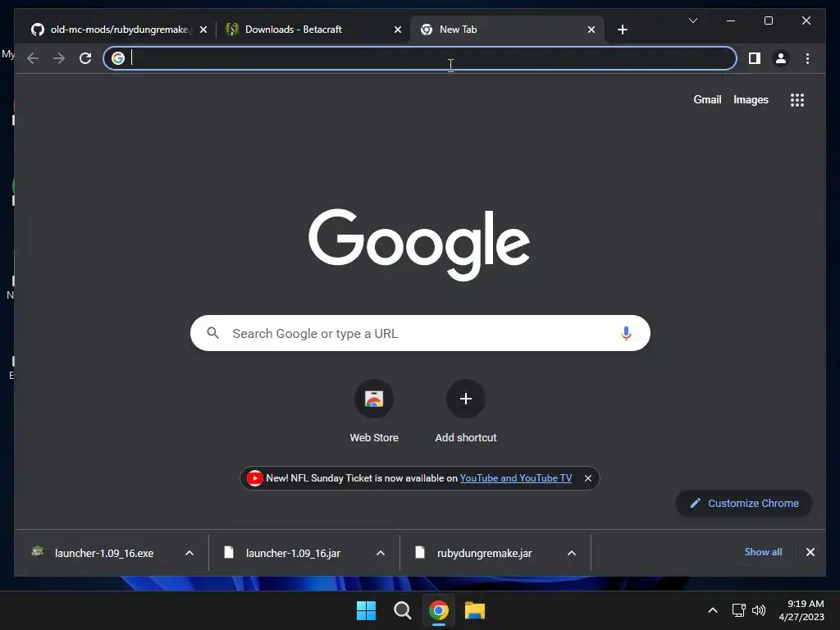
Task: Open downloaded rubydungremake.jar file
Action: [x=484, y=553]
